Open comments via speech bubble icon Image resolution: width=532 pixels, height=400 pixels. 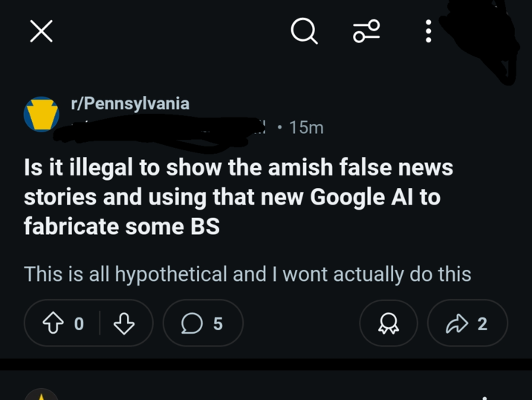tap(192, 323)
